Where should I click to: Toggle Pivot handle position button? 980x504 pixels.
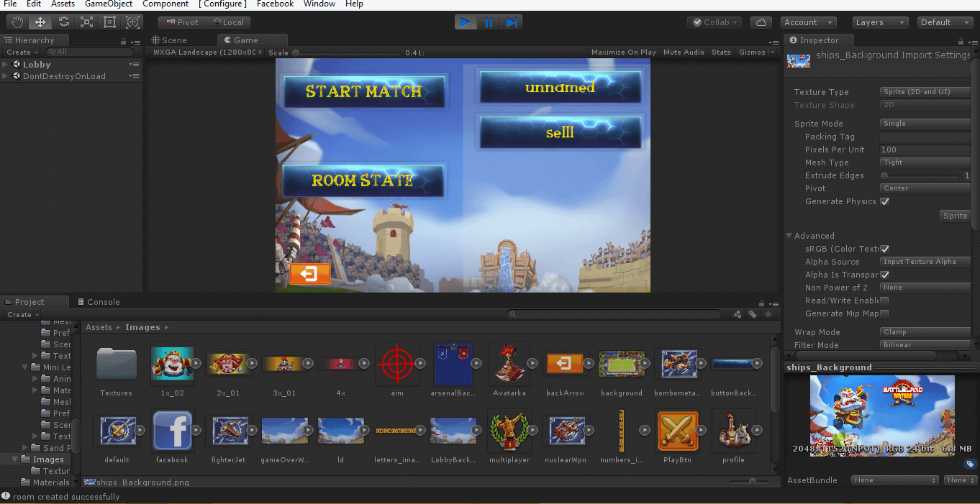tap(181, 22)
